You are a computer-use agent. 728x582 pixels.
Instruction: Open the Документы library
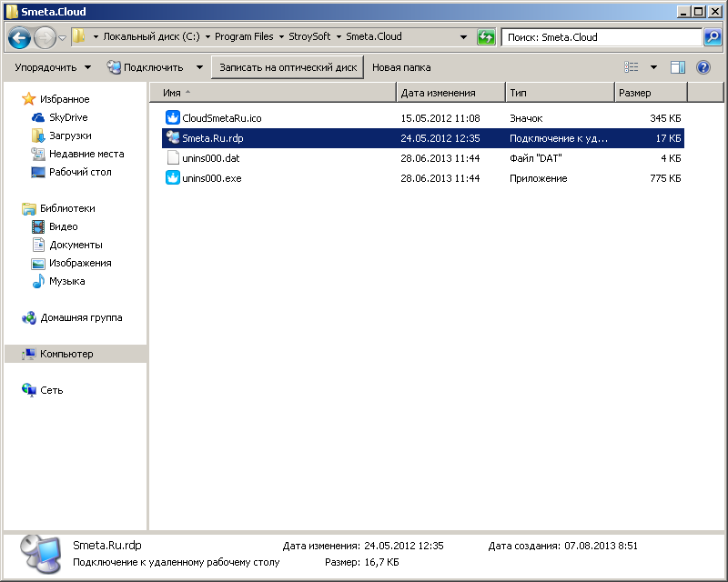click(76, 245)
